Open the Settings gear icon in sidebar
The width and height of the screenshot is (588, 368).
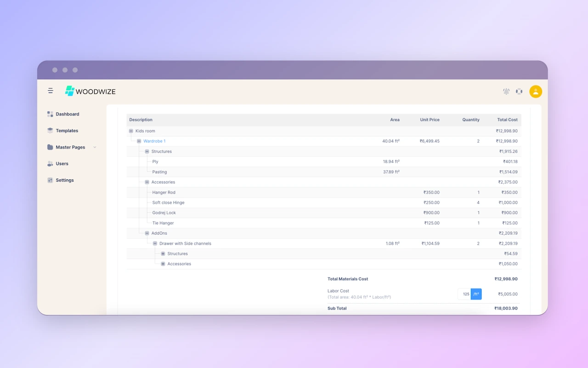pyautogui.click(x=50, y=180)
